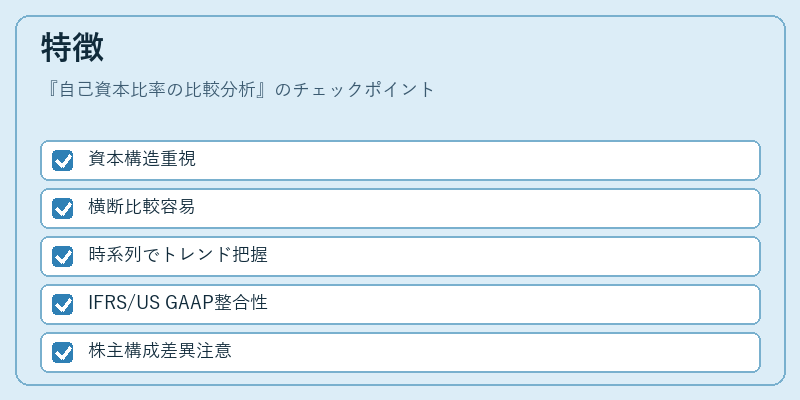Screen dimensions: 800x400
Task: Click the 時系列でトレンド把握 label
Action: pyautogui.click(x=178, y=255)
